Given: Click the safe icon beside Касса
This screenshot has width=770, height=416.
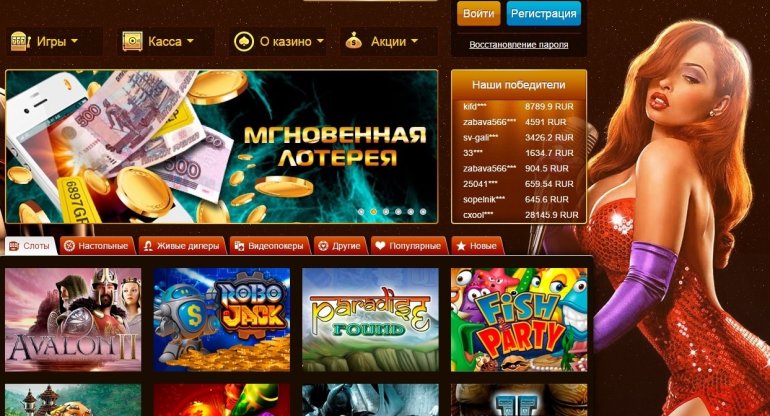Looking at the screenshot, I should coord(132,41).
